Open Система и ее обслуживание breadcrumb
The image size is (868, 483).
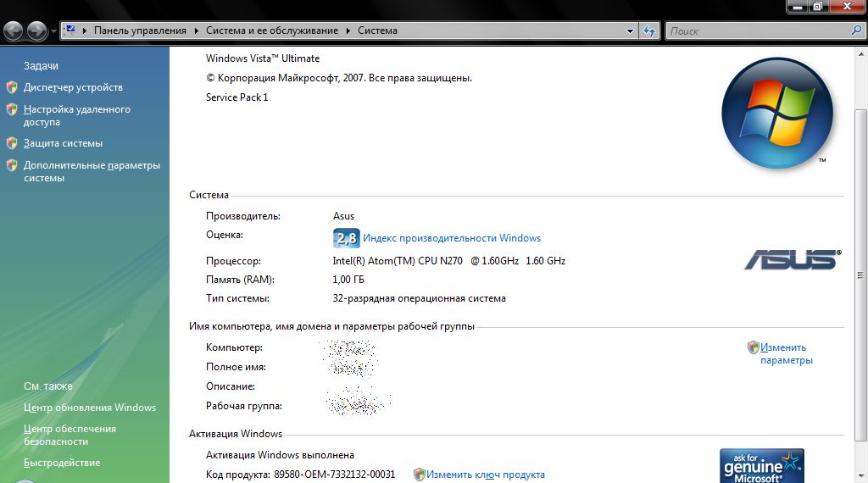pos(272,31)
